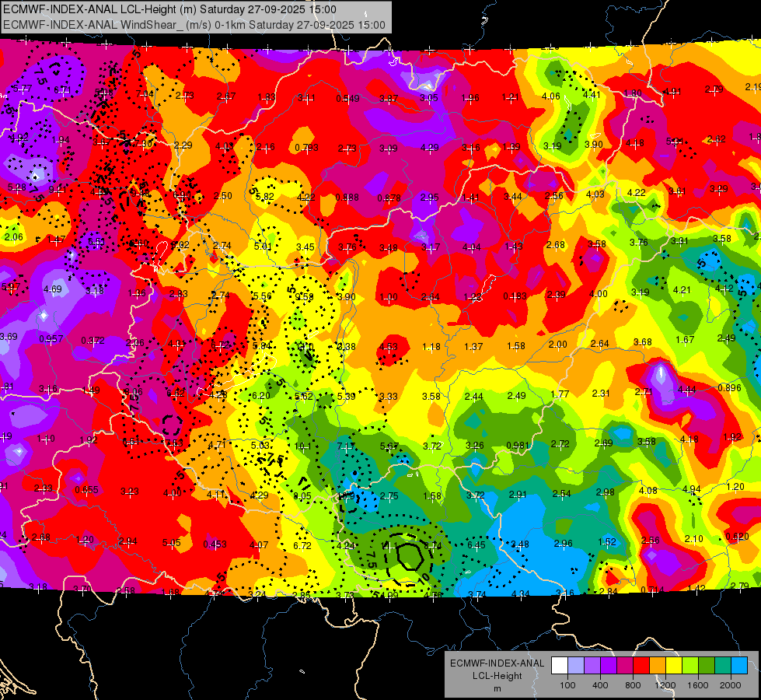The width and height of the screenshot is (761, 700).
Task: Click the grid value '0.957'
Action: 51,338
